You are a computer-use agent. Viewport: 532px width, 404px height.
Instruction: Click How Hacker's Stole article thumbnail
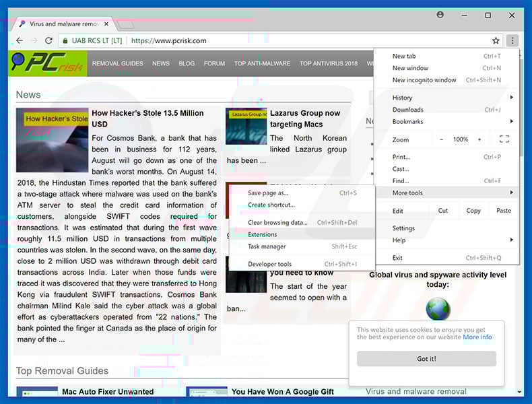click(53, 140)
